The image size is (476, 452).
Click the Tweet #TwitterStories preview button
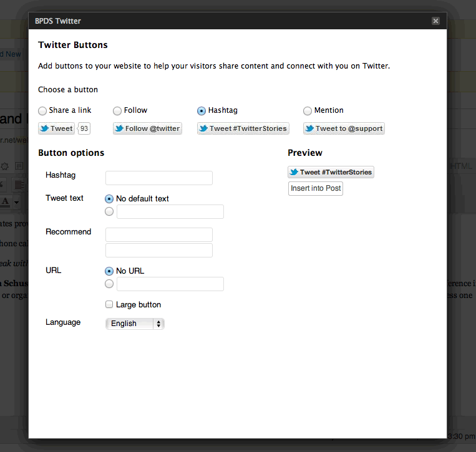(331, 172)
